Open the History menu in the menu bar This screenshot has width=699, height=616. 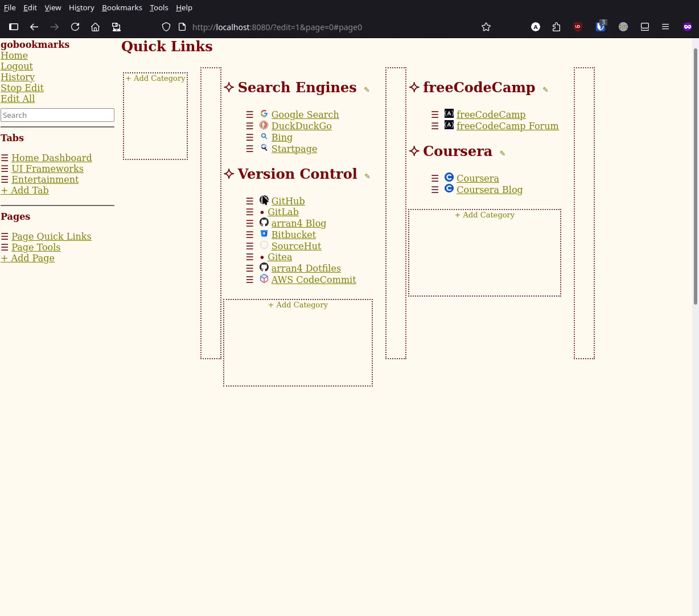coord(81,7)
